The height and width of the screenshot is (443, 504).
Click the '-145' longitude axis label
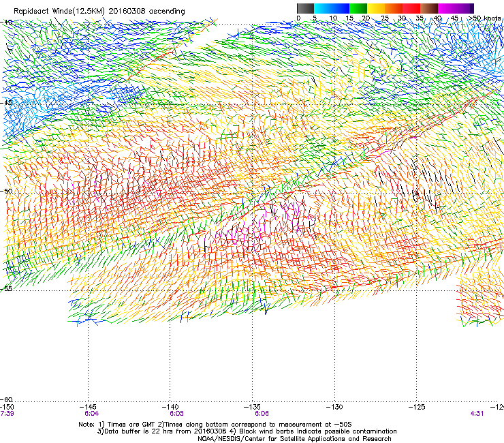click(88, 407)
